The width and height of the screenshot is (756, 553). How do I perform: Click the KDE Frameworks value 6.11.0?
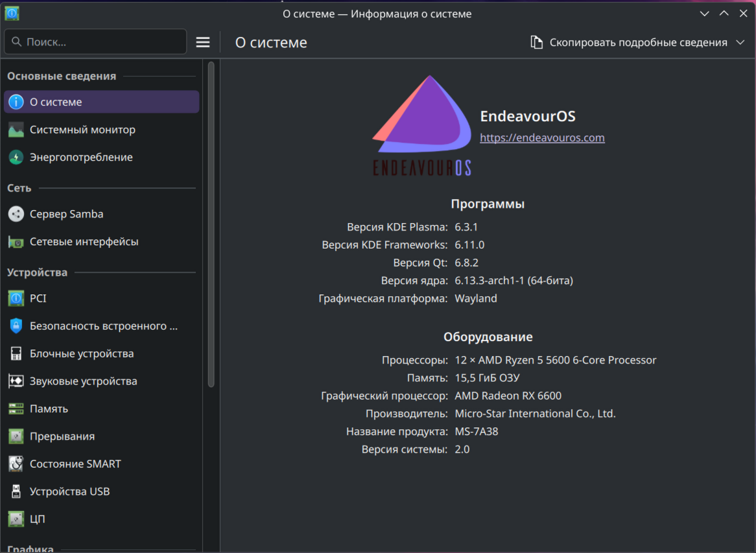click(x=469, y=245)
